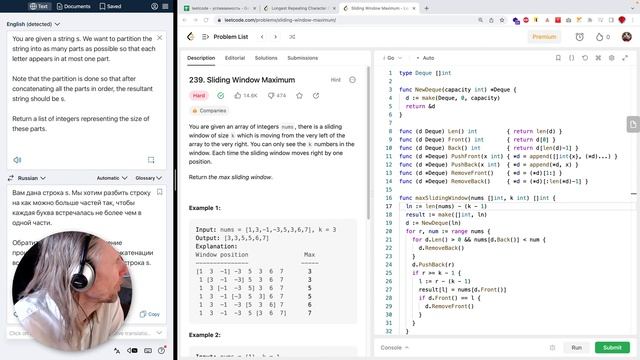Bookmark the code in editor toolbar

(558, 58)
